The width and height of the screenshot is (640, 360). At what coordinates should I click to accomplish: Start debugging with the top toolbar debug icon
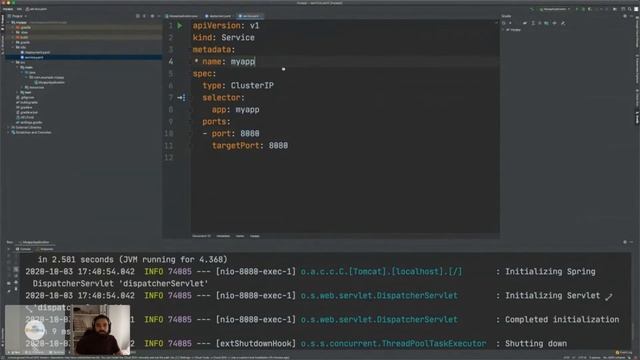(583, 9)
